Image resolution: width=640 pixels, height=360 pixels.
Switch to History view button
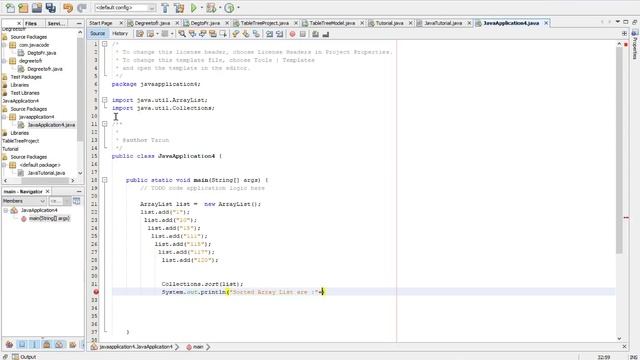pyautogui.click(x=120, y=33)
